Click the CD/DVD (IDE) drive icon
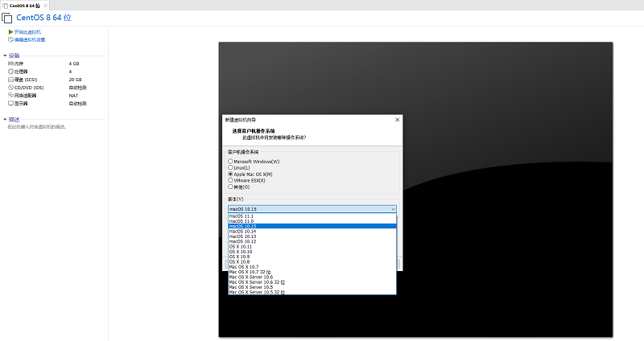 (10, 88)
